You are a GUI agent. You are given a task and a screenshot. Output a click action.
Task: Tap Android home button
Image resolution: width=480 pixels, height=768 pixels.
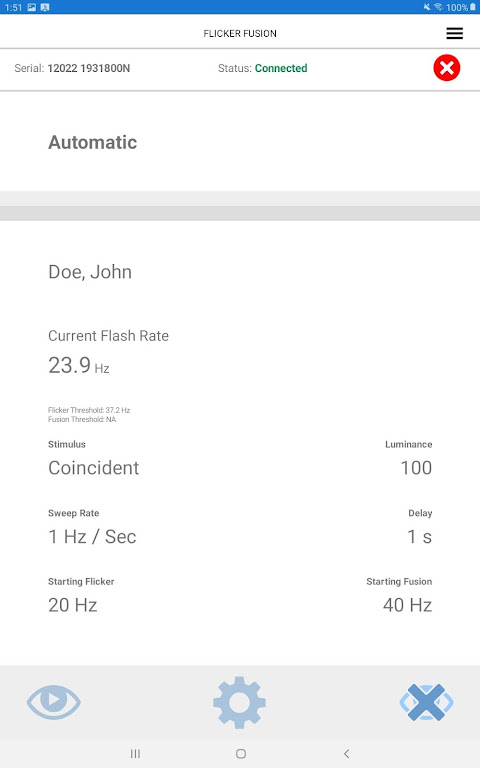pos(240,753)
